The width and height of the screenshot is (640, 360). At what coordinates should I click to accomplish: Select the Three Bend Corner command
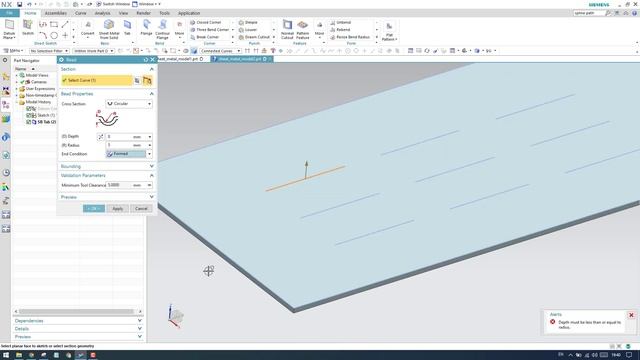[x=209, y=30]
